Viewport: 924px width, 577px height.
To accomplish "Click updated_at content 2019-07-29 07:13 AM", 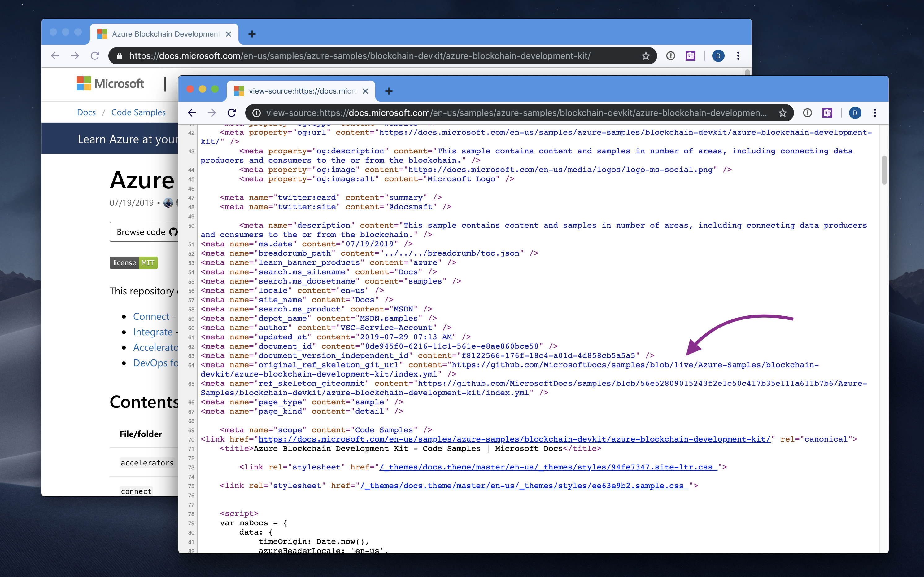I will pos(406,337).
